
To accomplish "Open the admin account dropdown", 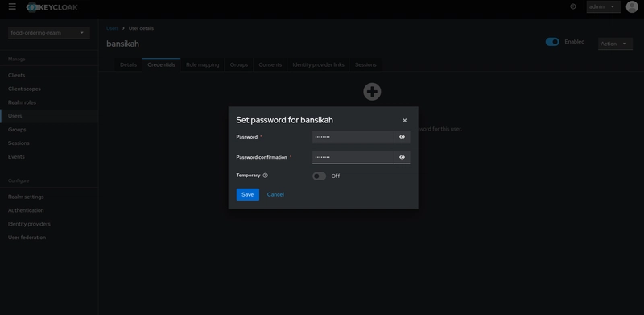I will pyautogui.click(x=603, y=6).
